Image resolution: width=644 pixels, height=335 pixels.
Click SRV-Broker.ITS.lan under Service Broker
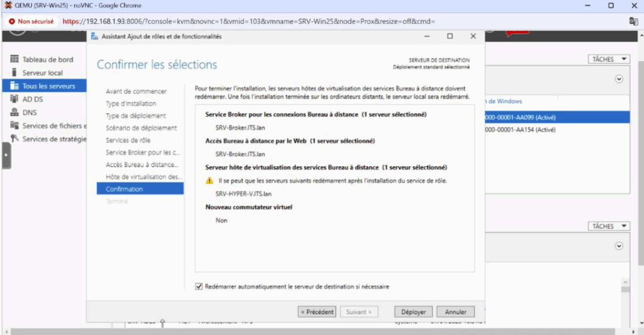(240, 128)
